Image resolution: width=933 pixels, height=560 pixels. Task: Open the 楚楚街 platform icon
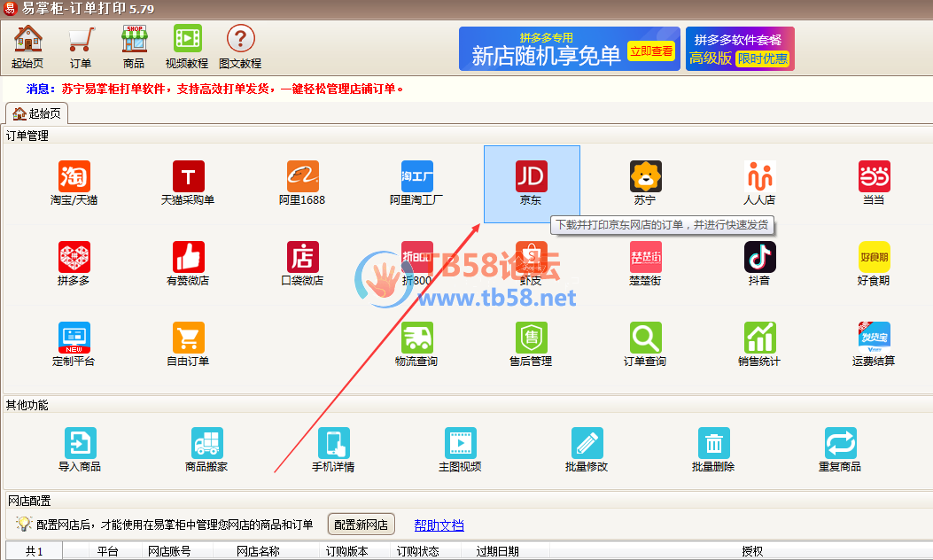[645, 264]
